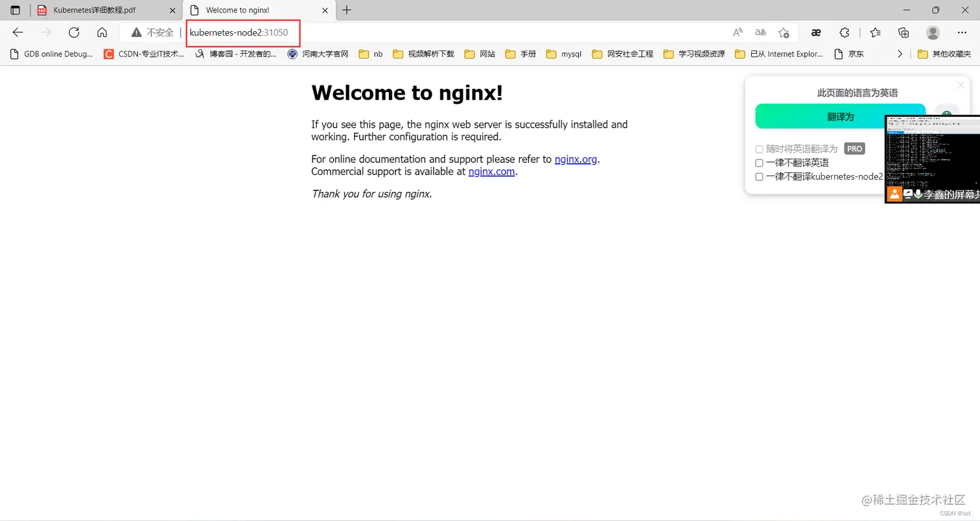This screenshot has width=980, height=521.
Task: Refresh the current page
Action: click(74, 32)
